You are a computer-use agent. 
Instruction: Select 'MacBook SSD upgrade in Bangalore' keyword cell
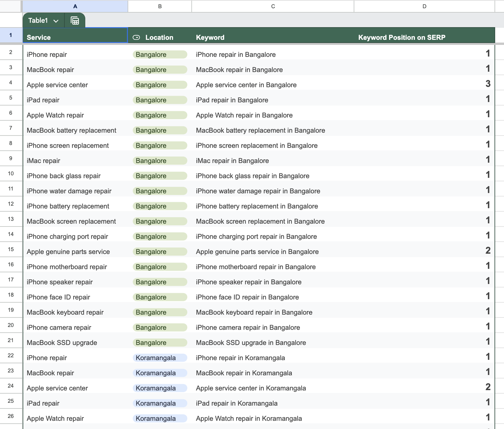click(273, 340)
